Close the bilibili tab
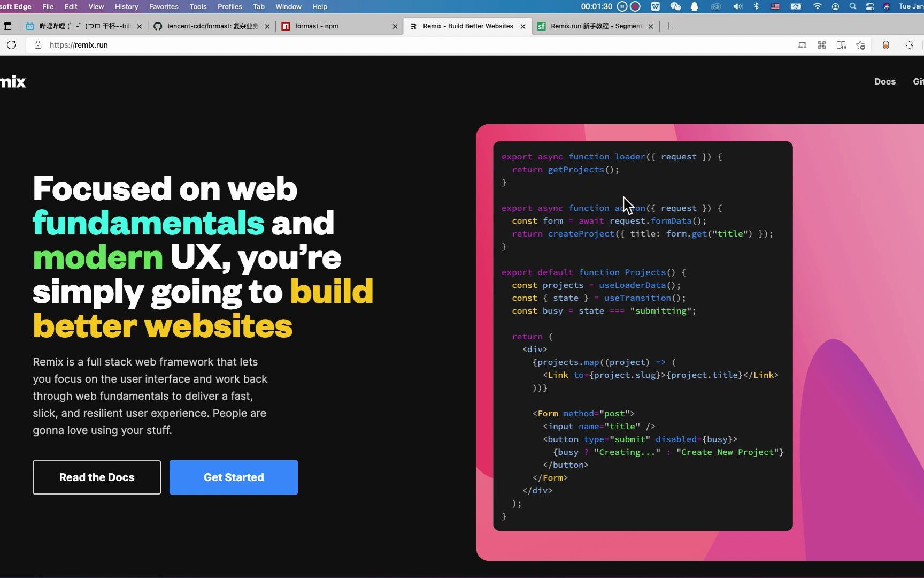This screenshot has height=578, width=924. click(140, 26)
